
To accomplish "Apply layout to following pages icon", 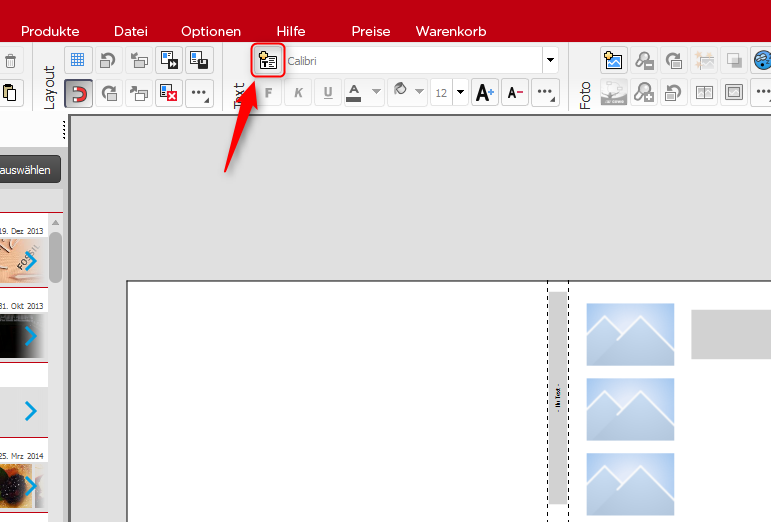I will coord(169,60).
